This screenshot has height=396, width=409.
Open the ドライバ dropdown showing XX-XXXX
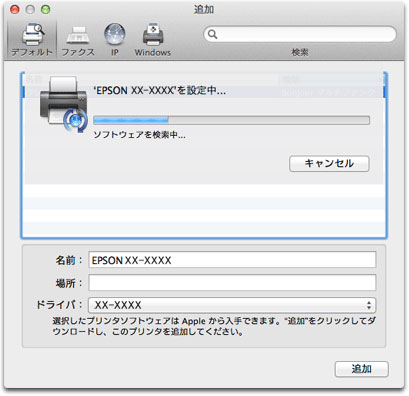pos(232,305)
